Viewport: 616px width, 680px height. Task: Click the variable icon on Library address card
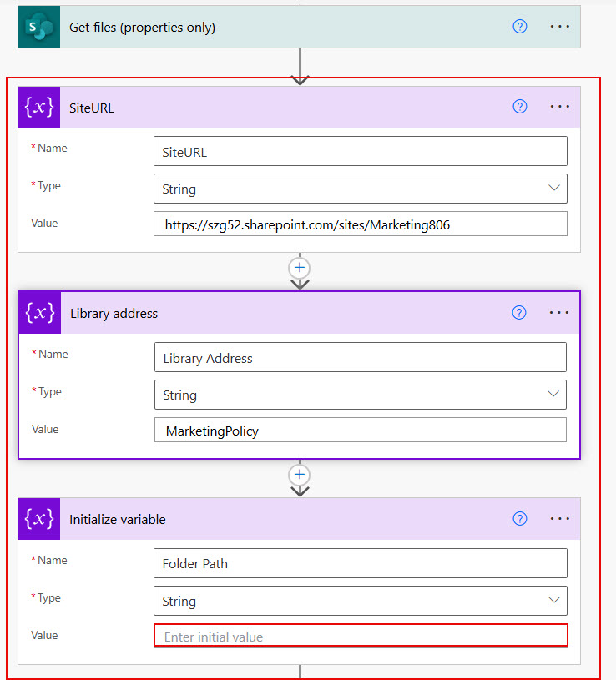[40, 313]
